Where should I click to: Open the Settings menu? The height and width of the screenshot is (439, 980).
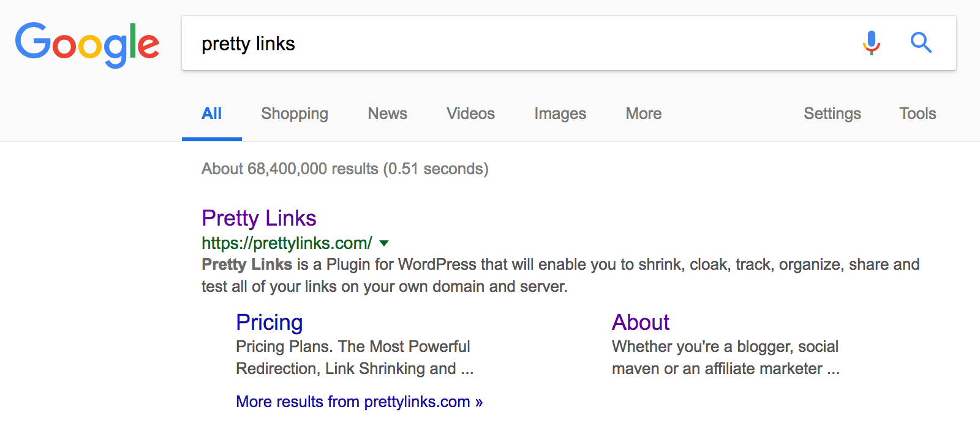point(832,113)
